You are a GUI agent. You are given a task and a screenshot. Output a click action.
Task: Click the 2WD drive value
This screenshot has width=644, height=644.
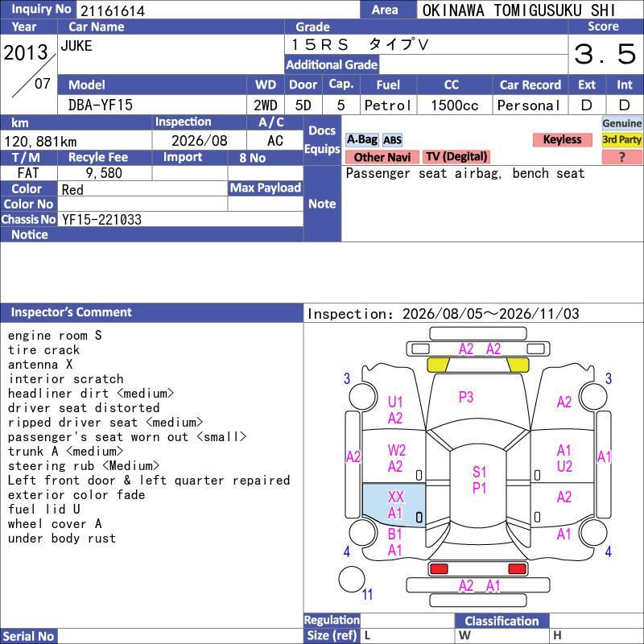(x=266, y=105)
